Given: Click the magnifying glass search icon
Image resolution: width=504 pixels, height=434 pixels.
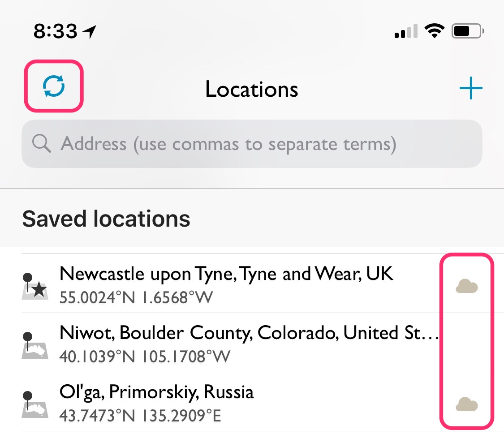Looking at the screenshot, I should [42, 143].
